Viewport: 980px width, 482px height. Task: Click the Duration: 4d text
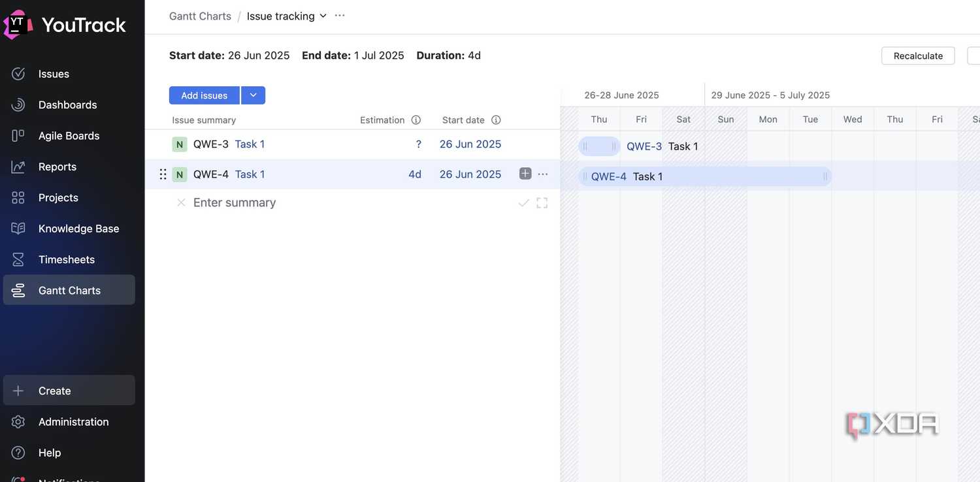(x=449, y=56)
